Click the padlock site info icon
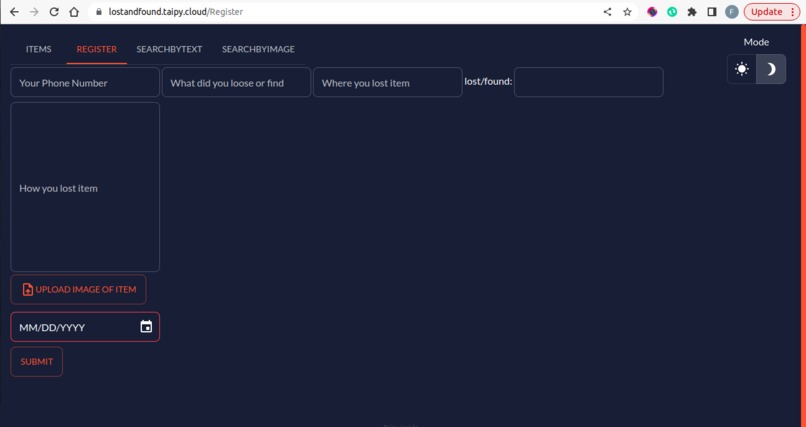 pos(99,12)
